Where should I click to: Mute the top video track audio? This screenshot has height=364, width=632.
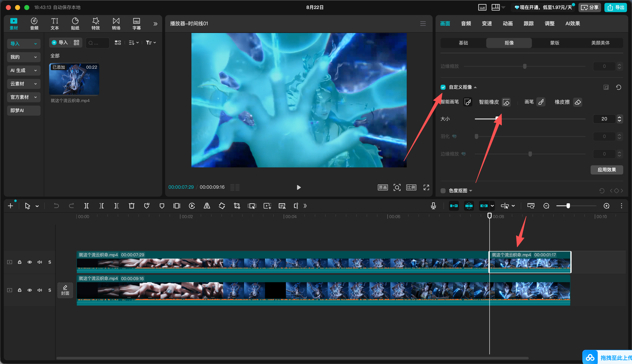(x=39, y=262)
